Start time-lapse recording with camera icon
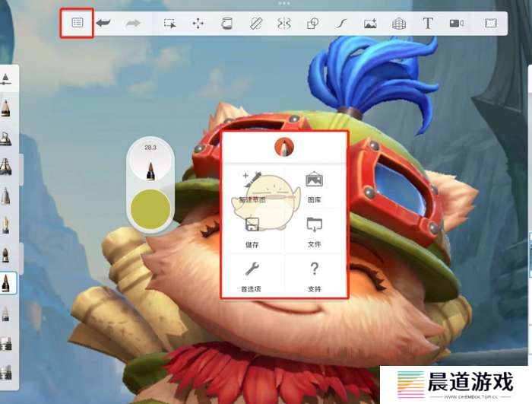 pyautogui.click(x=457, y=23)
